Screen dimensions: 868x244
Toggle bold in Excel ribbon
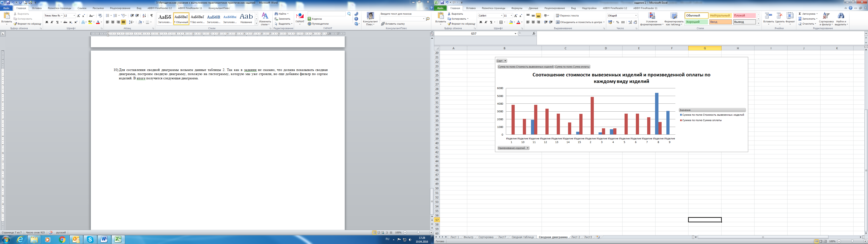tap(481, 22)
